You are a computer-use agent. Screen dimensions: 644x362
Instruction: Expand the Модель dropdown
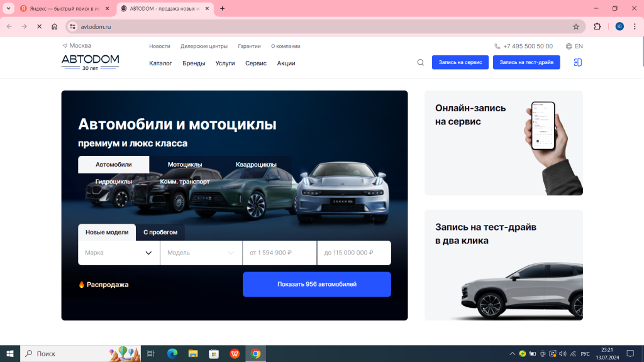click(201, 253)
